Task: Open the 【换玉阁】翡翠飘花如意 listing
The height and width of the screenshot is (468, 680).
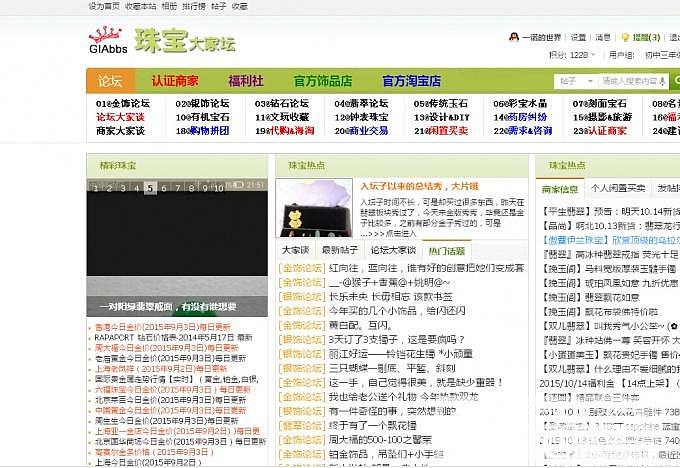Action: (589, 298)
